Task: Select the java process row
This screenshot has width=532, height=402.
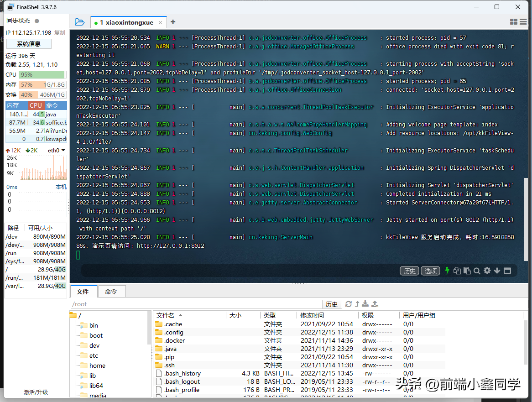Action: (x=37, y=115)
